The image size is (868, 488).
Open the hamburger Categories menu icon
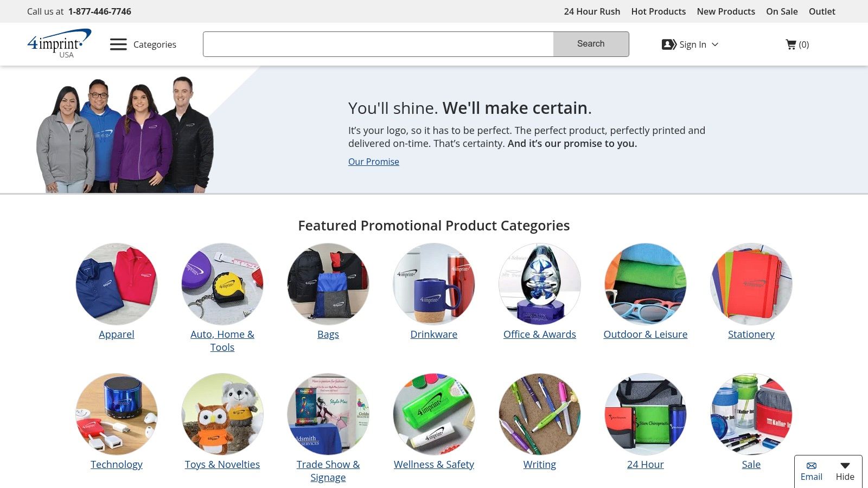click(x=118, y=44)
